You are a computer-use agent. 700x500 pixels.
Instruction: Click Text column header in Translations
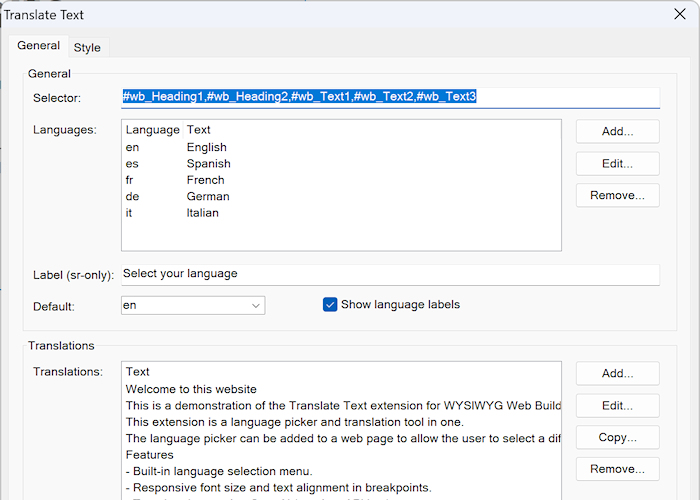[341, 371]
